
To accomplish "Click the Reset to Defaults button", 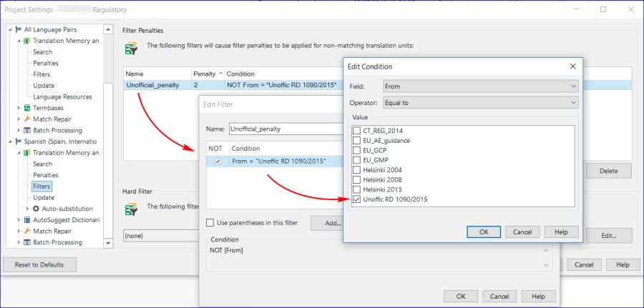I will pos(39,264).
